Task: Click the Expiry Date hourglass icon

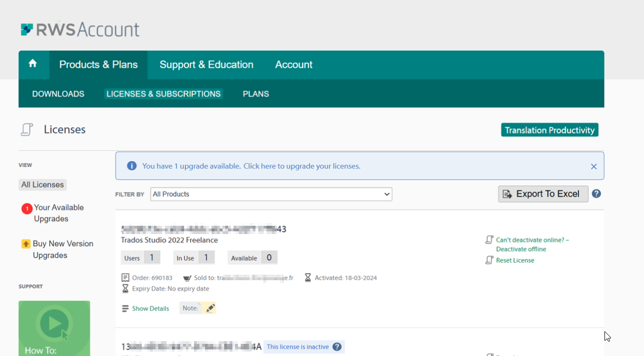Action: coord(125,288)
